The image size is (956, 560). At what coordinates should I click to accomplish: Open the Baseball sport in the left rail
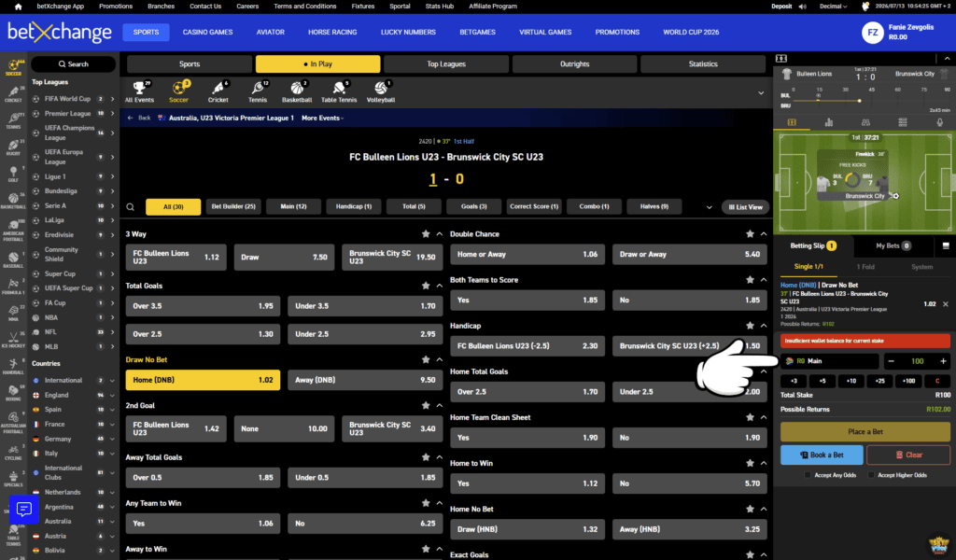(13, 259)
